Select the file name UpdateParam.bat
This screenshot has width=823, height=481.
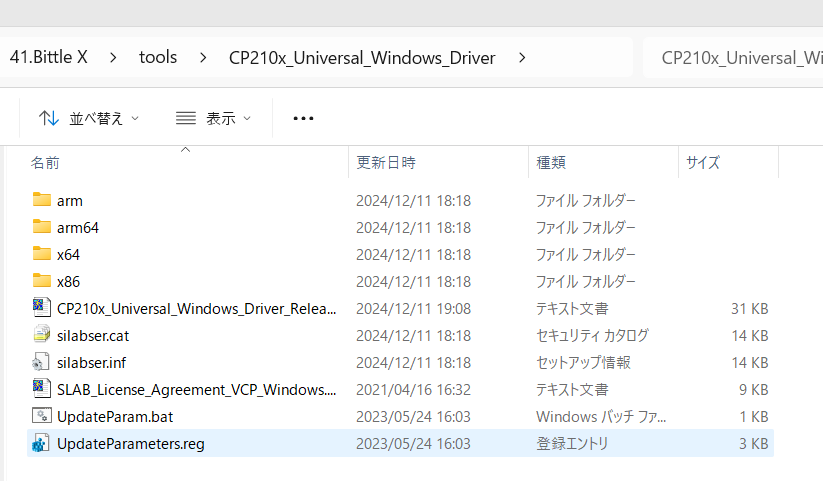(115, 416)
